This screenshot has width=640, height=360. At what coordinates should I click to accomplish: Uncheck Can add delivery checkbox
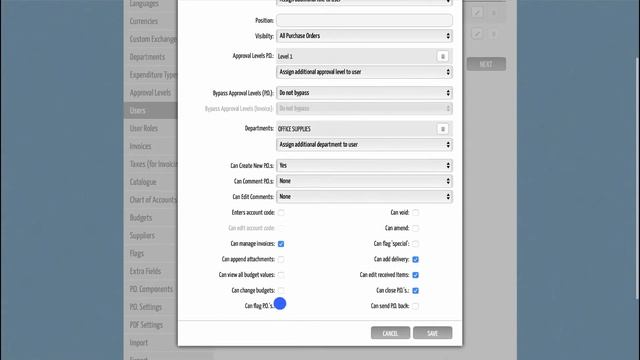(x=415, y=259)
